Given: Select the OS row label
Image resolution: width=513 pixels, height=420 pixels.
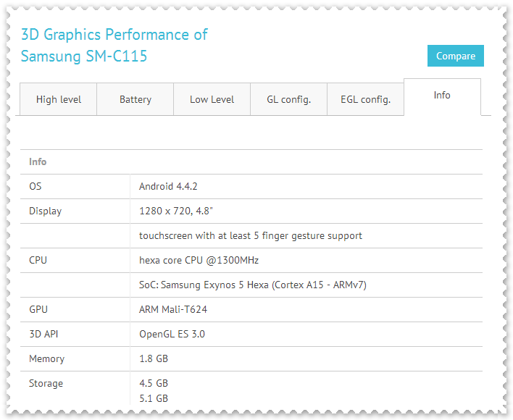Looking at the screenshot, I should (x=36, y=186).
